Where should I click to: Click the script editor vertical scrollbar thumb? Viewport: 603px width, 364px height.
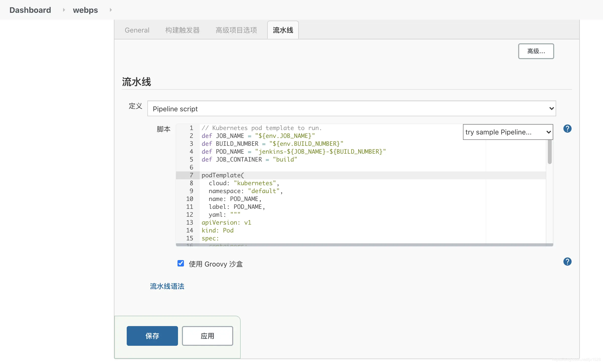[x=550, y=151]
